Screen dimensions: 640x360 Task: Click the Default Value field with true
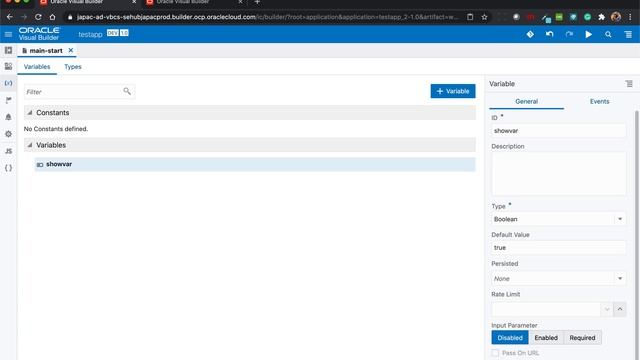coord(558,247)
